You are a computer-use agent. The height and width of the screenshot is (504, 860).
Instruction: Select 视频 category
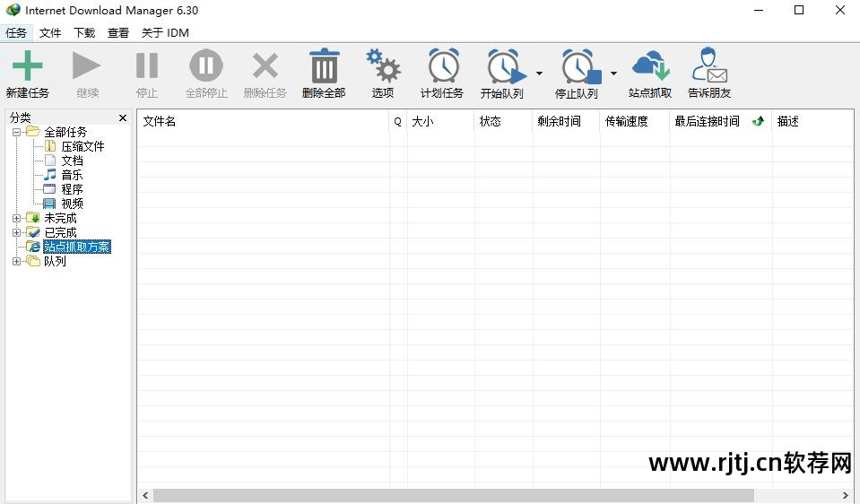click(x=72, y=204)
